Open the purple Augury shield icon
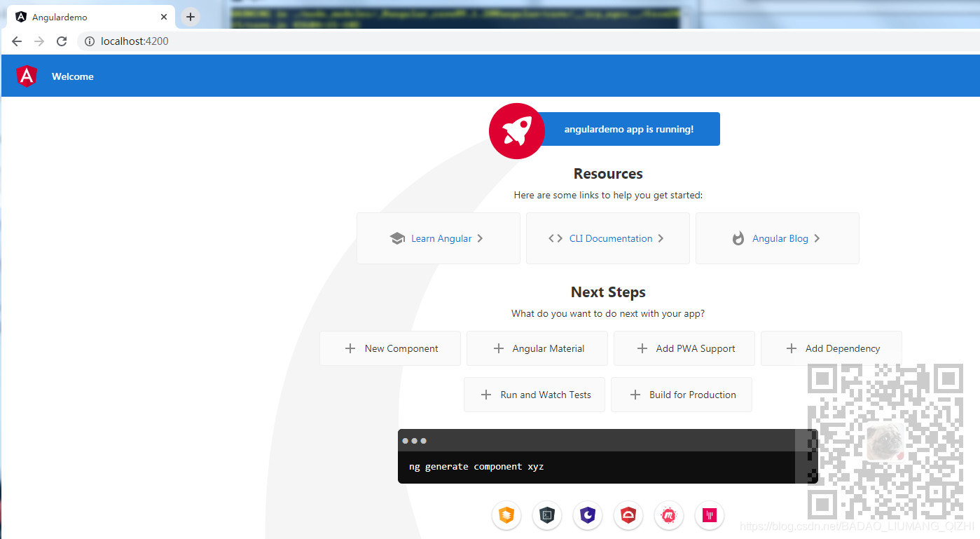Image resolution: width=980 pixels, height=539 pixels. [x=588, y=516]
